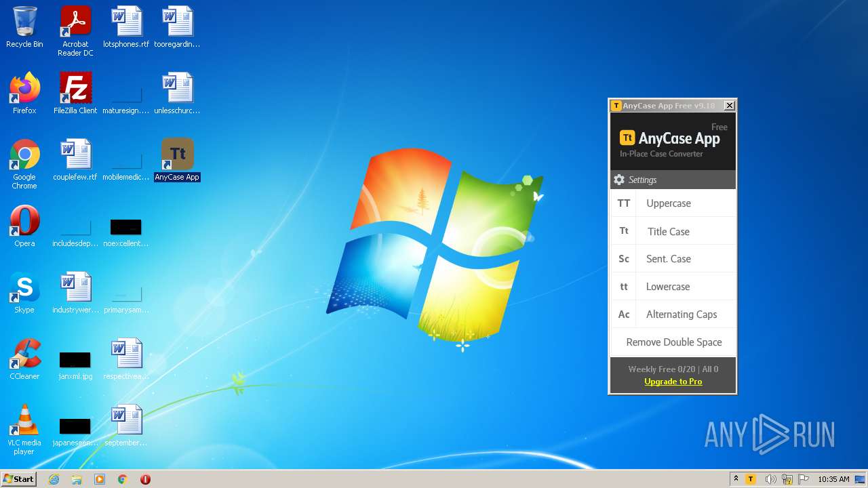Apply Title Case conversion

tap(673, 231)
